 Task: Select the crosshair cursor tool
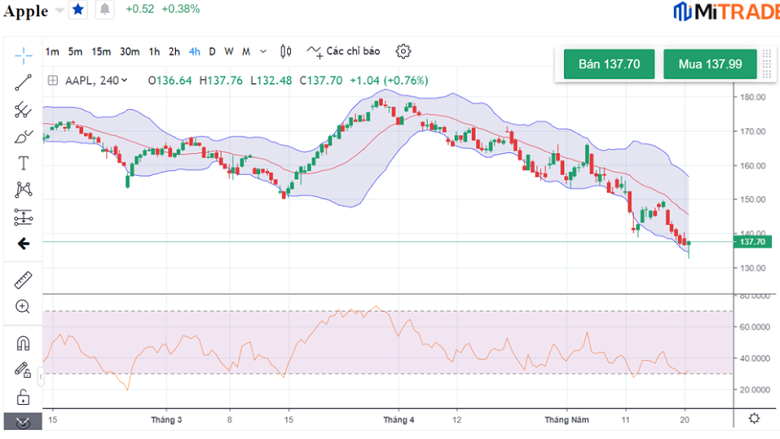(x=23, y=56)
